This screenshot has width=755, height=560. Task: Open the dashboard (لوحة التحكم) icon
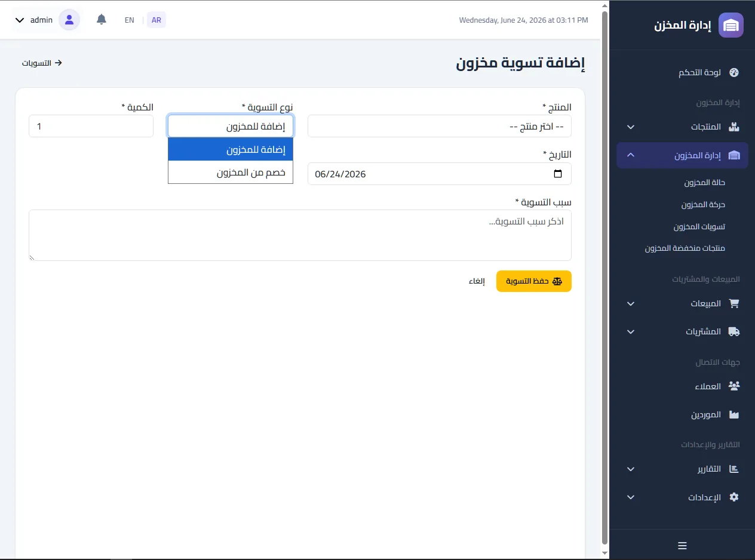pyautogui.click(x=735, y=73)
